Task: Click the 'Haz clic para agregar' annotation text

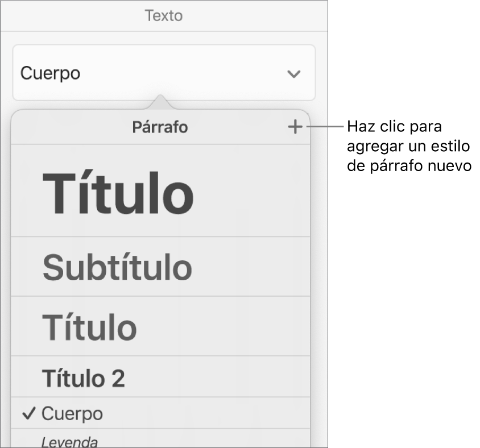Action: tap(408, 146)
